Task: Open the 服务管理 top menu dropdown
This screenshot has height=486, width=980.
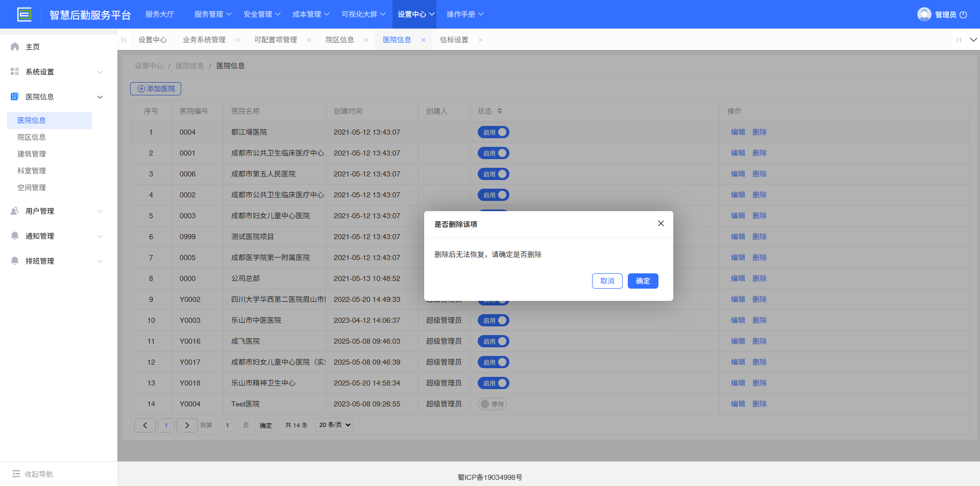Action: (x=213, y=14)
